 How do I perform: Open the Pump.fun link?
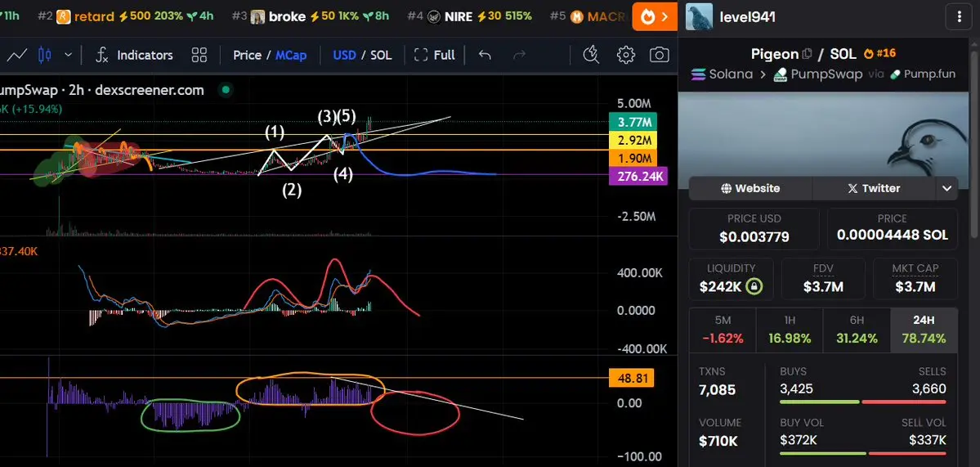tap(923, 74)
